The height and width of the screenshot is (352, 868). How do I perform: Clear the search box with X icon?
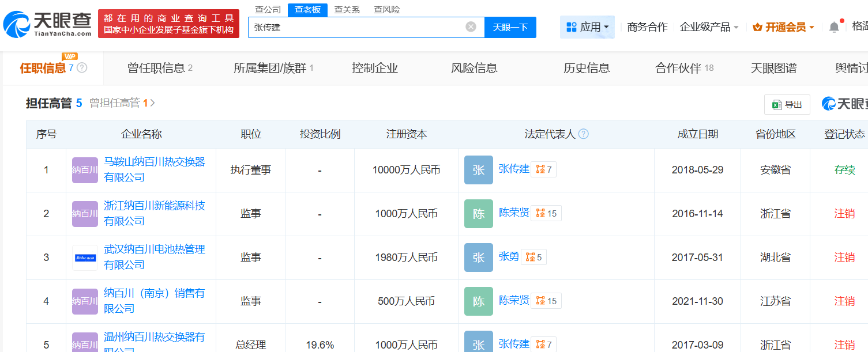[x=471, y=27]
